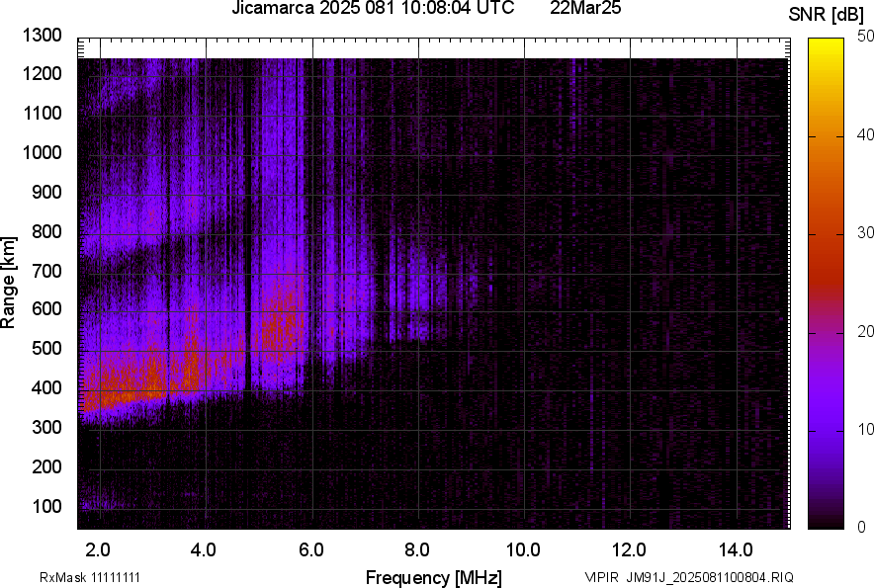The width and height of the screenshot is (874, 588).
Task: Click the range tick label '800'
Action: click(46, 231)
